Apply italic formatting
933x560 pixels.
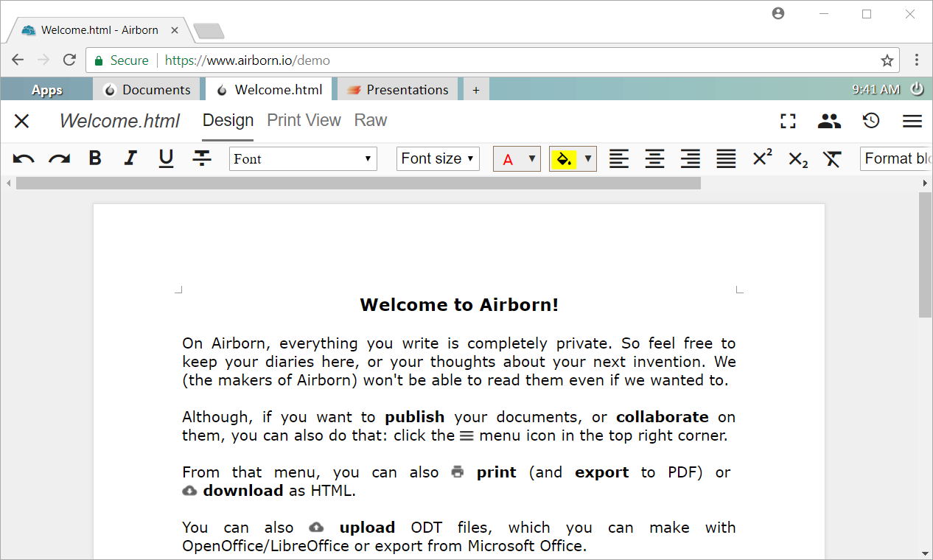(x=130, y=158)
